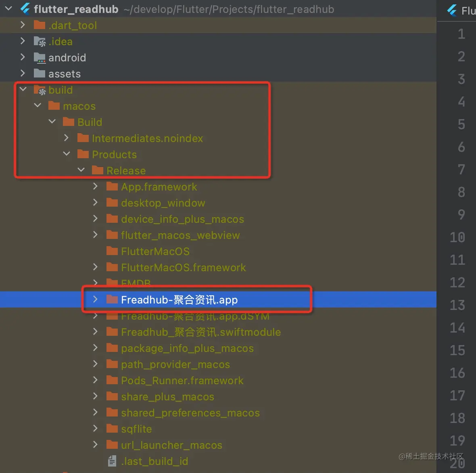Select the FlutterMacOS folder entry

[155, 251]
